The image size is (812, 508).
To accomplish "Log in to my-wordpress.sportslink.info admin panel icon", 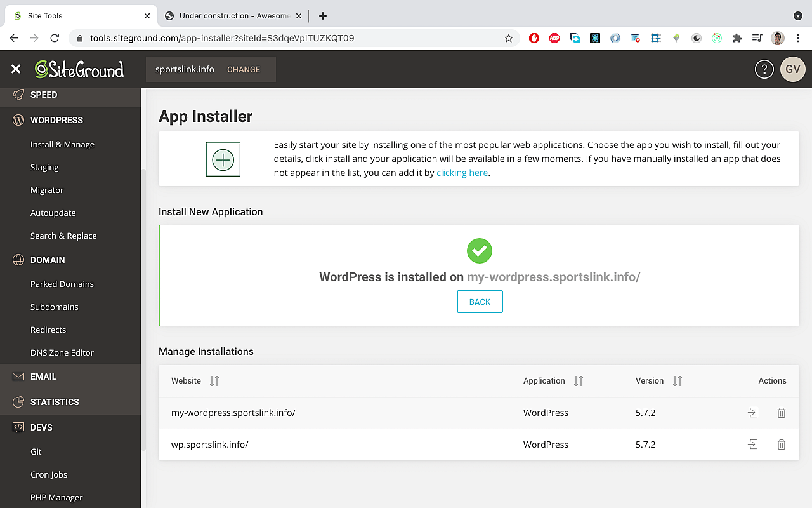I will (753, 413).
